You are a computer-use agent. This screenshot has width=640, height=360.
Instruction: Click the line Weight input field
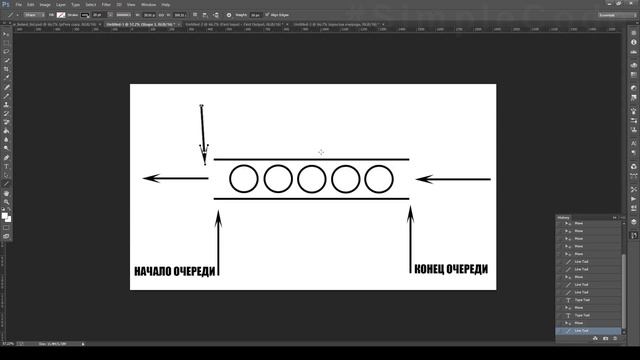pyautogui.click(x=255, y=15)
